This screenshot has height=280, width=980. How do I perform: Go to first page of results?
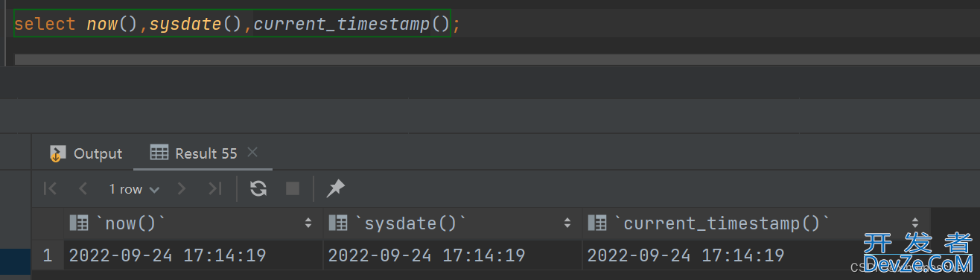tap(51, 189)
